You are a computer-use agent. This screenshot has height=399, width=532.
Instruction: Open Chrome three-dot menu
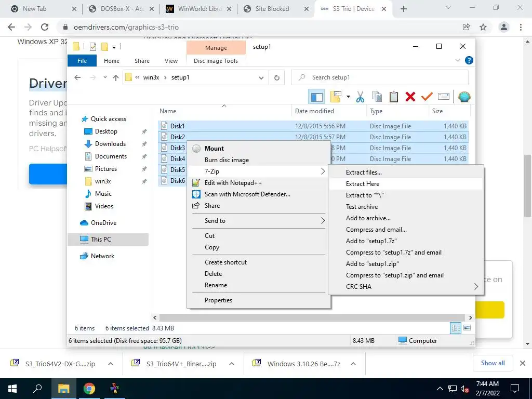click(521, 27)
